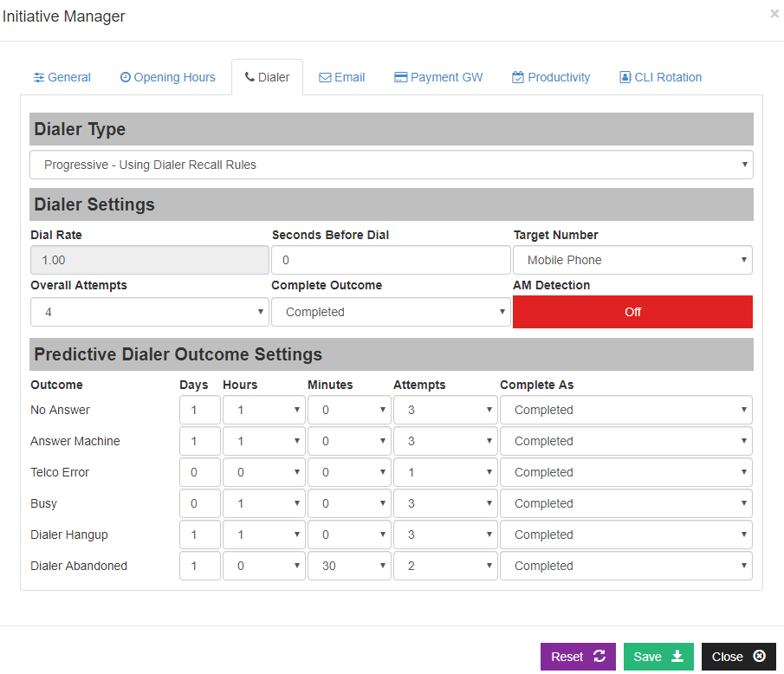784x674 pixels.
Task: Switch to CLI Rotation tab
Action: click(x=660, y=77)
